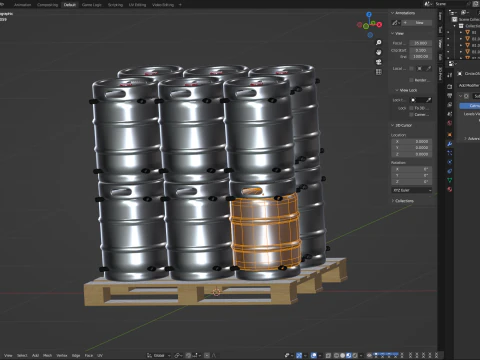Select solid viewport shading mode icon
Screen dimensions: 480x360
342,355
